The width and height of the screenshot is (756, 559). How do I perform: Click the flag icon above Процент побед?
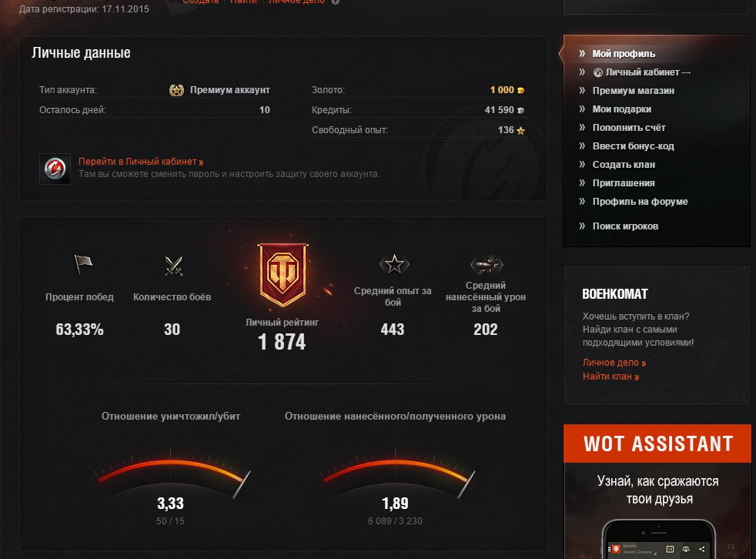83,264
